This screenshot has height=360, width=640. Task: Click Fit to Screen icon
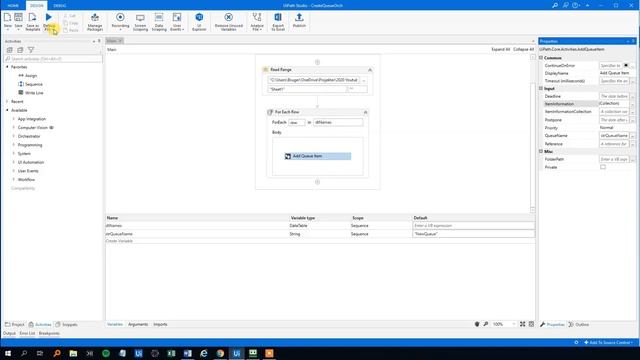click(522, 324)
